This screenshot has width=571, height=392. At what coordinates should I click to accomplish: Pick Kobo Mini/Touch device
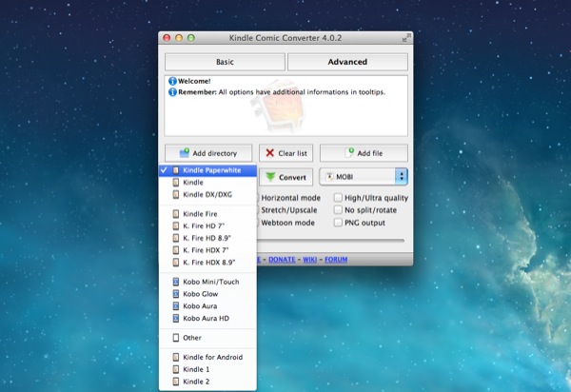tap(207, 282)
